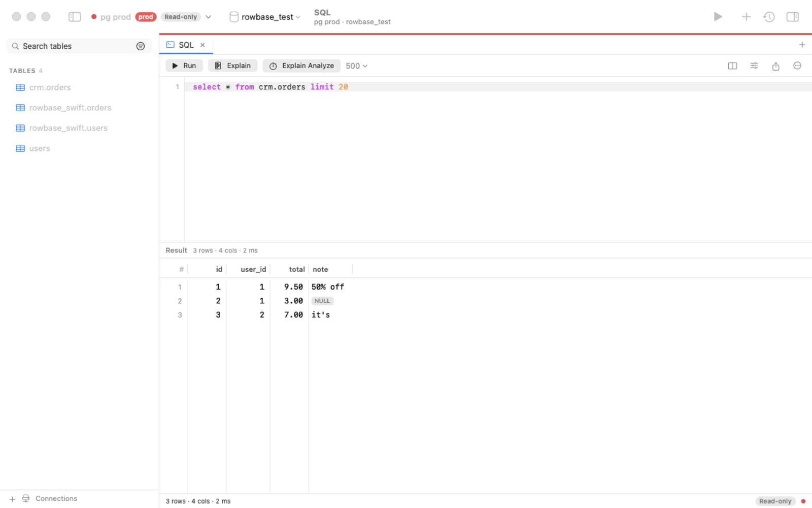Click the Explain Analyze button
Image resolution: width=812 pixels, height=508 pixels.
click(x=301, y=66)
